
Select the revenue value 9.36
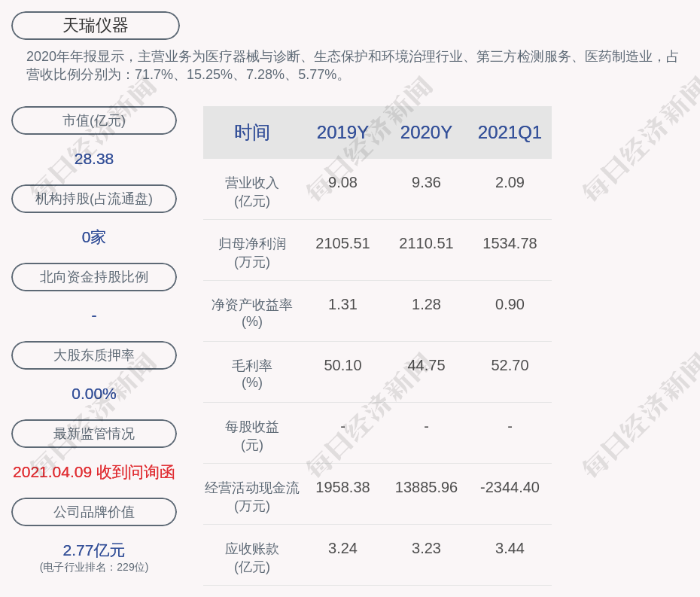pos(426,183)
